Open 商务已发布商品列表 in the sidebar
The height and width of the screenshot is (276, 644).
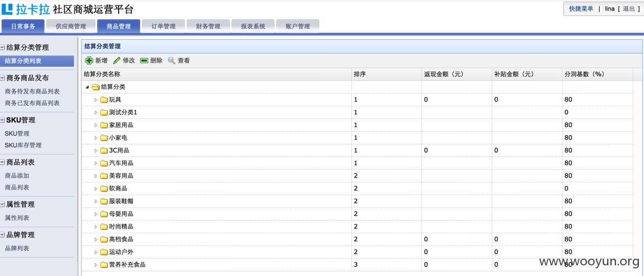(x=32, y=103)
